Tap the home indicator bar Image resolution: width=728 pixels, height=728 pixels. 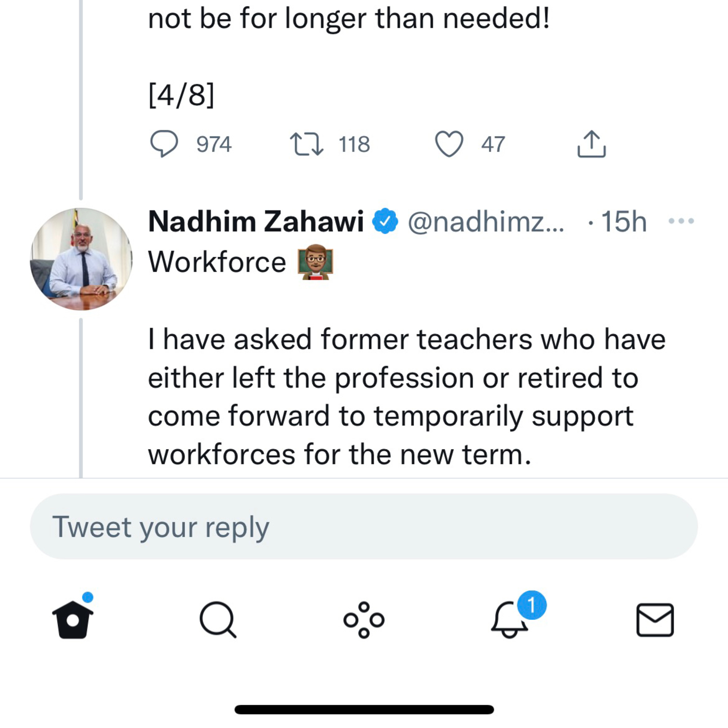364,710
